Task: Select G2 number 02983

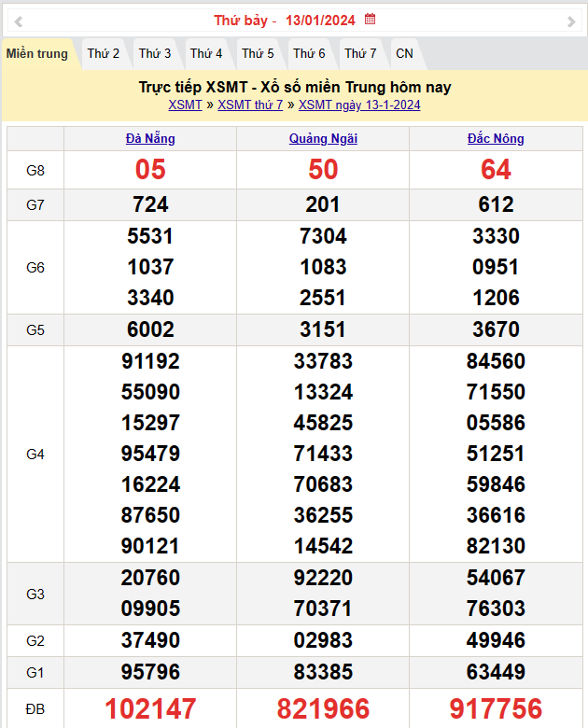Action: pos(323,640)
